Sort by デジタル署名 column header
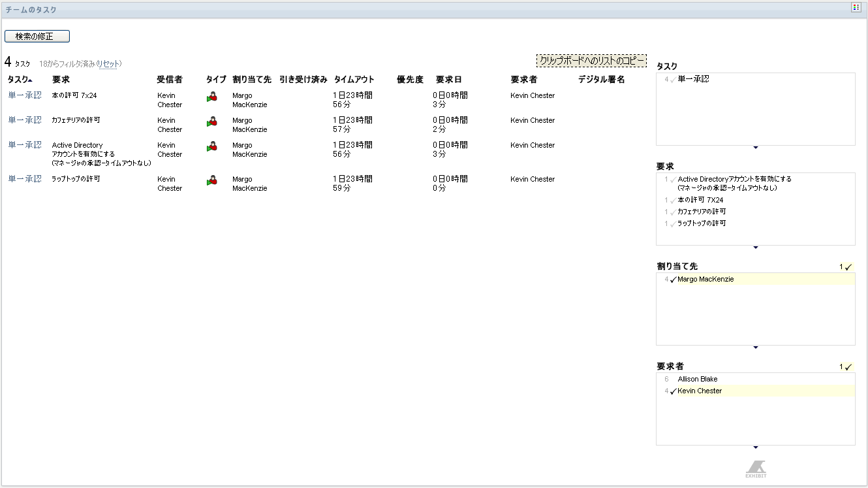Viewport: 868px width, 488px height. [601, 80]
